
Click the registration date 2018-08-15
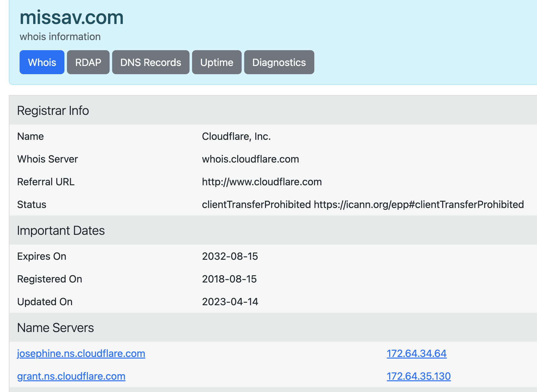tap(229, 279)
